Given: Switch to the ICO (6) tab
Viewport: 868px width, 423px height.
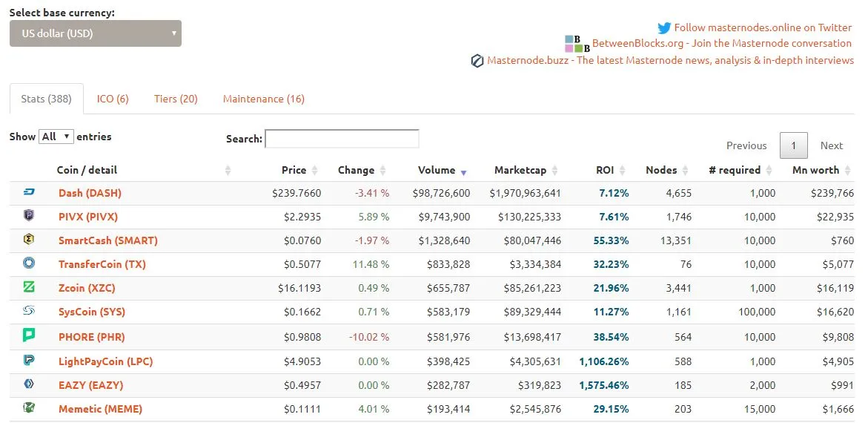Looking at the screenshot, I should (113, 99).
